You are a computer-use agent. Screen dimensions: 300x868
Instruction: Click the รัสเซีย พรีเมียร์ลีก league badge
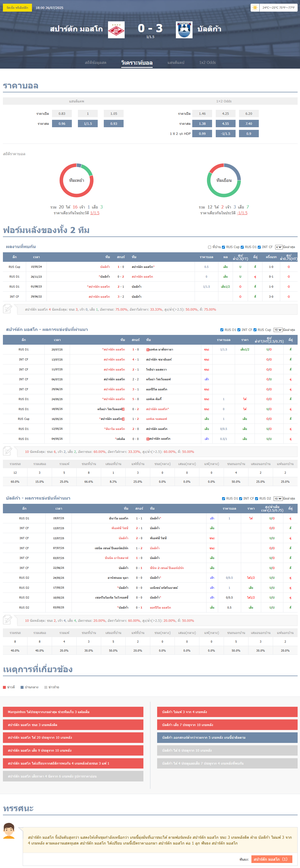[x=17, y=7]
